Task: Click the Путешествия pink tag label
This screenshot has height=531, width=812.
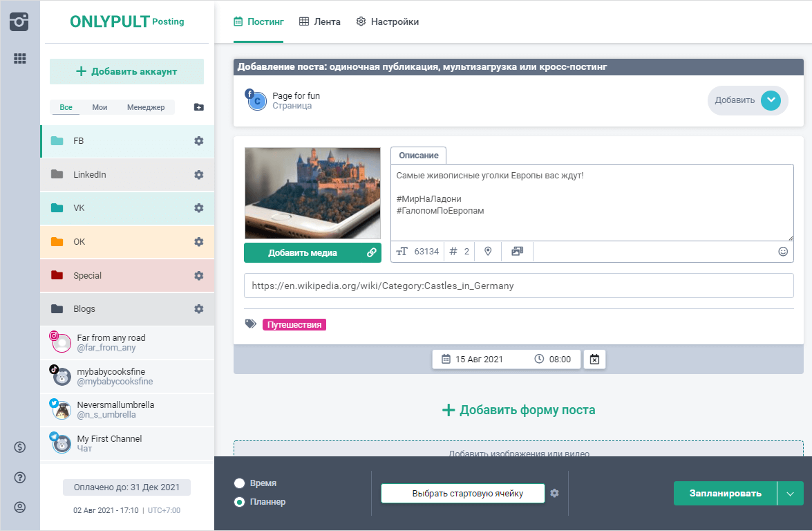Action: (294, 324)
